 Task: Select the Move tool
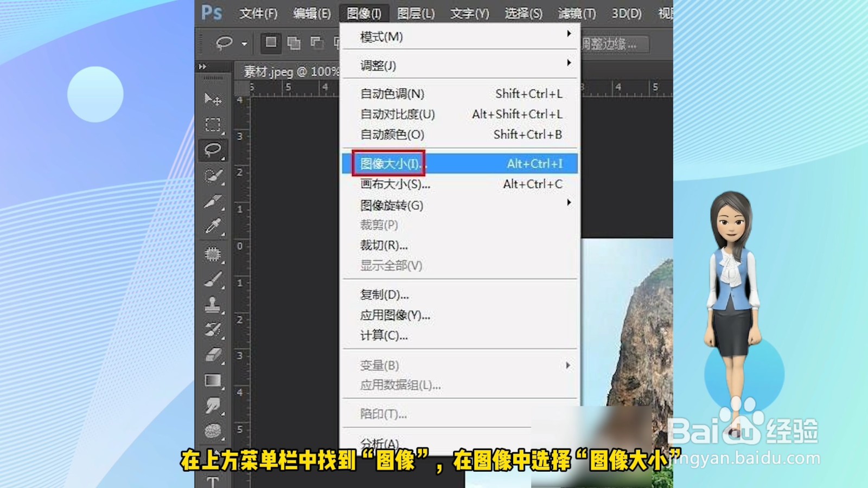[x=213, y=99]
